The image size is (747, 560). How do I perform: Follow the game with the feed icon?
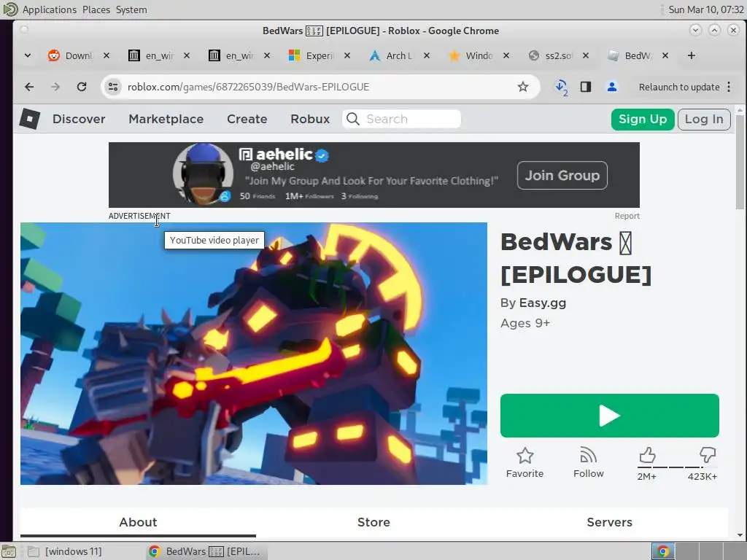coord(589,456)
